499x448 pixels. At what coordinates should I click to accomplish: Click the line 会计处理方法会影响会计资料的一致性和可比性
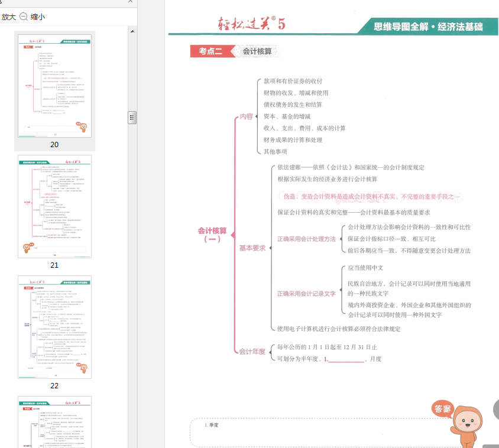click(x=409, y=227)
